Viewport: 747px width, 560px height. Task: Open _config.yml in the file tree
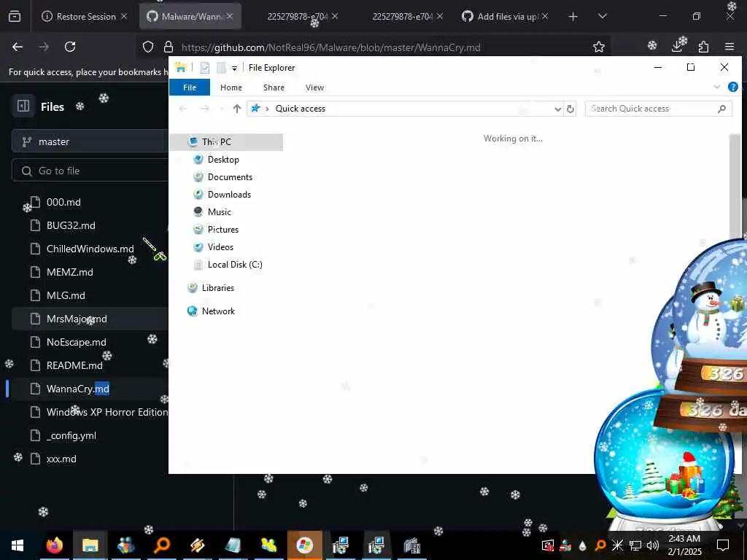[71, 435]
